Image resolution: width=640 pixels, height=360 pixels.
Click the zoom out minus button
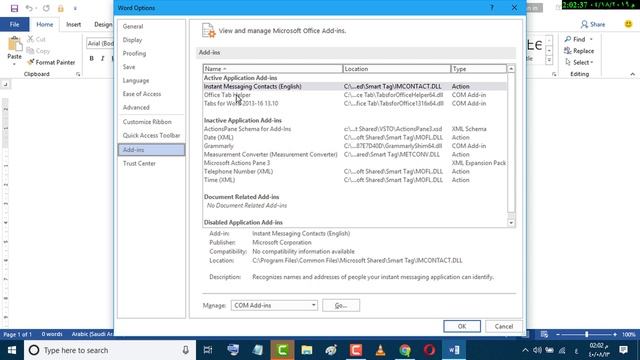(x=558, y=334)
